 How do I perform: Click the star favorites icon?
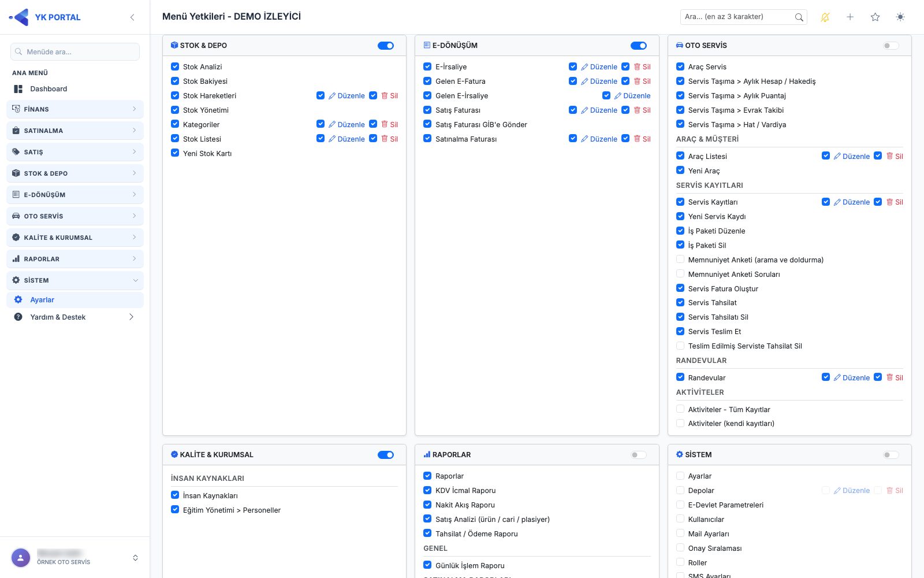coord(875,17)
